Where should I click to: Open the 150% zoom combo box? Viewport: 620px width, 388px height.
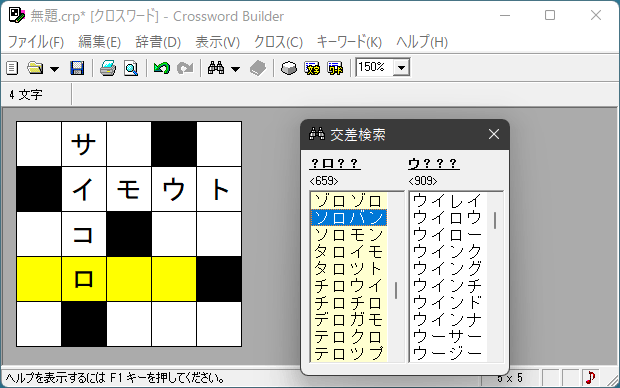pos(383,67)
